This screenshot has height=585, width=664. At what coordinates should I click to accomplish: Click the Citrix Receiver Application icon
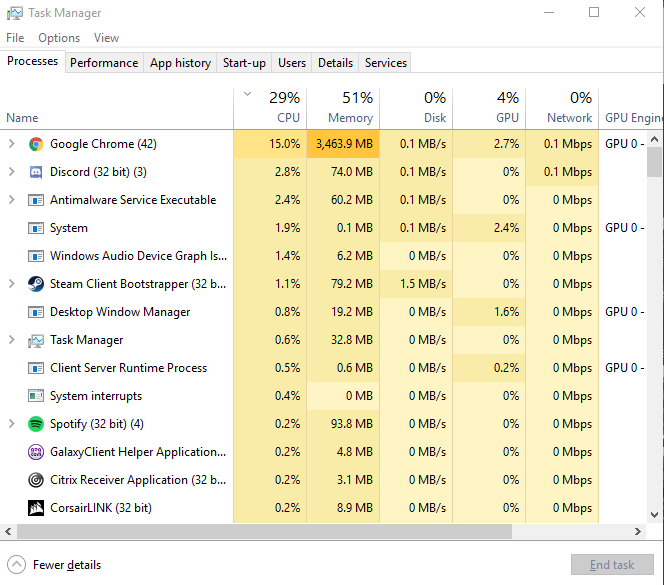(x=36, y=480)
